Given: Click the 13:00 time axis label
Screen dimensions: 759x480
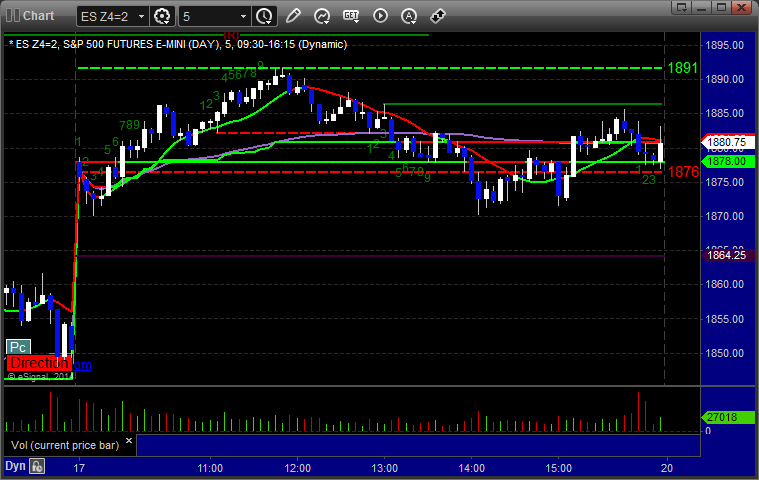Looking at the screenshot, I should pos(384,468).
